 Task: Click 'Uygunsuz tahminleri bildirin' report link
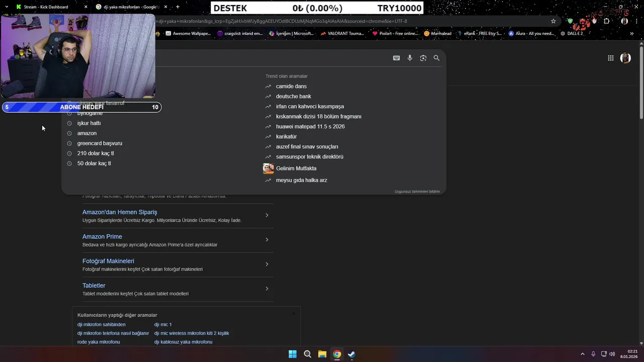click(x=417, y=192)
